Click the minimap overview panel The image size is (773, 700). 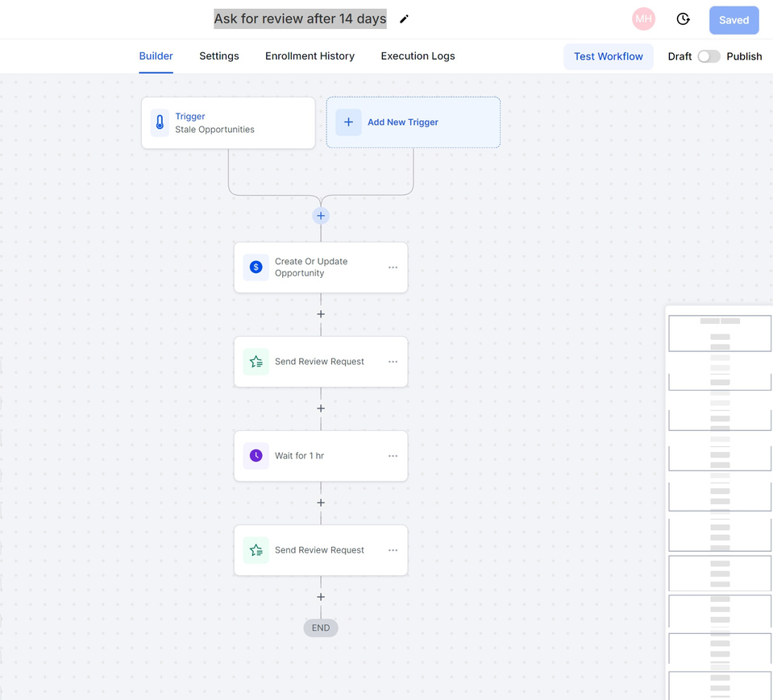(719, 503)
